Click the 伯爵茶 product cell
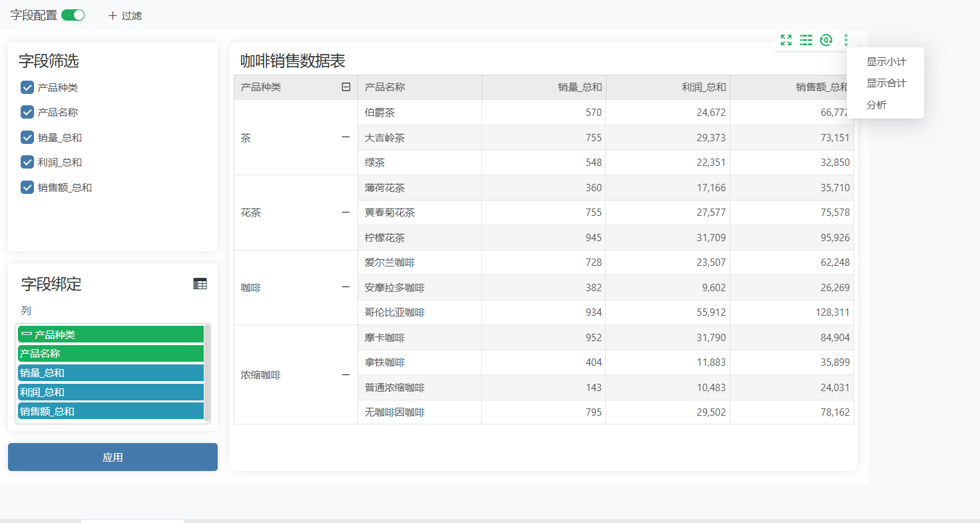Viewport: 980px width, 523px height. tap(419, 113)
